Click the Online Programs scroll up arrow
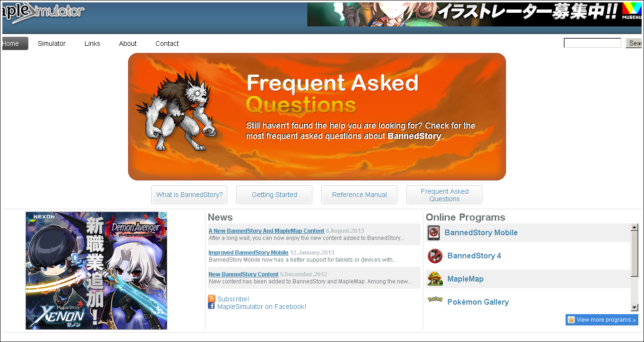This screenshot has width=644, height=342. (635, 228)
